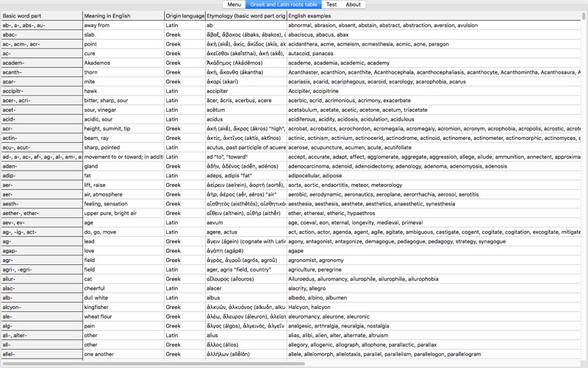This screenshot has height=368, width=588.
Task: Click the English examples column header
Action: click(434, 15)
